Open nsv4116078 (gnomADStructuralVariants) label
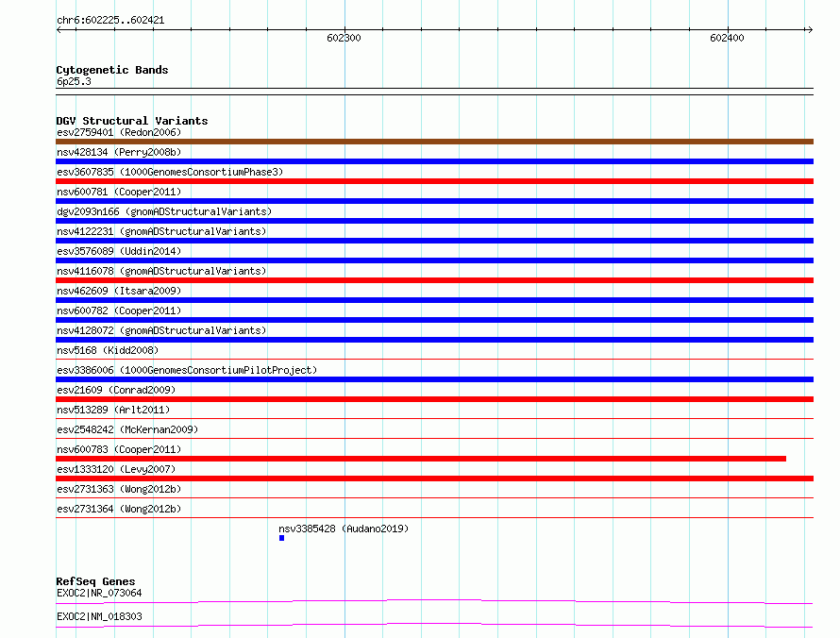 pyautogui.click(x=161, y=271)
